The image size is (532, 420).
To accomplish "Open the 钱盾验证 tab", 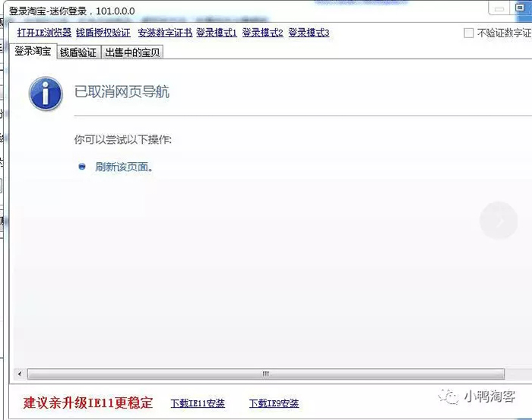I will (78, 52).
